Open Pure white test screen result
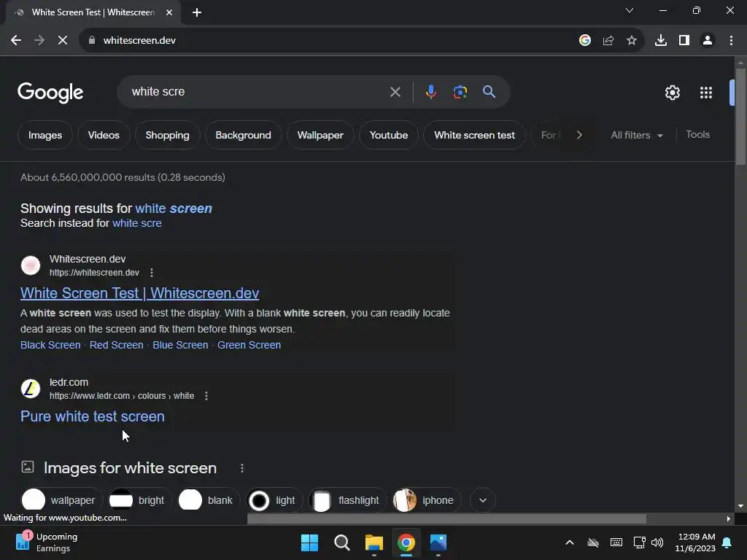Viewport: 747px width, 560px height. click(93, 416)
